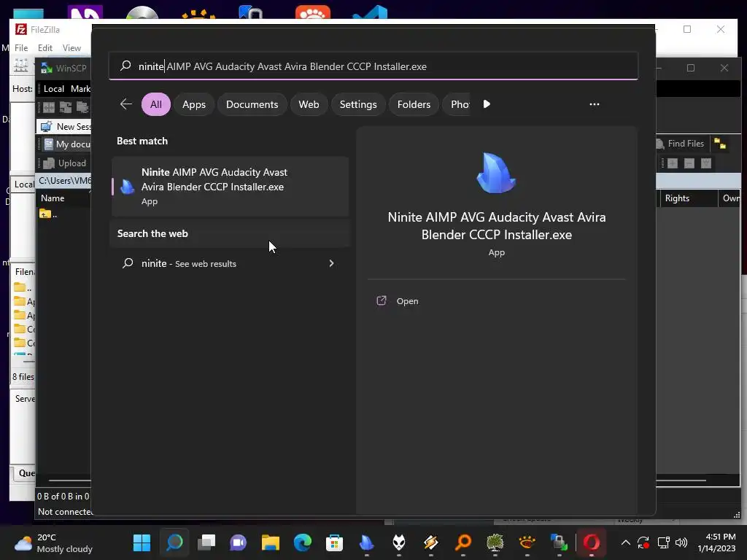Click the Open arrow icon in preview pane
This screenshot has width=747, height=560.
(381, 300)
